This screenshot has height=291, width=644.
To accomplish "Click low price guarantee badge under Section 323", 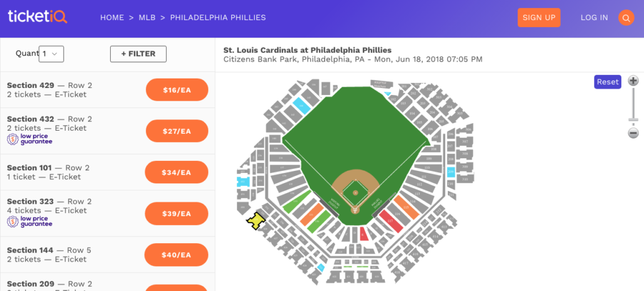I will (30, 221).
